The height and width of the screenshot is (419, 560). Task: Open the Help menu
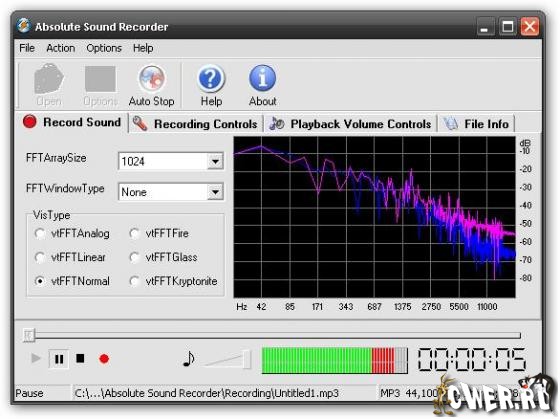tap(143, 48)
